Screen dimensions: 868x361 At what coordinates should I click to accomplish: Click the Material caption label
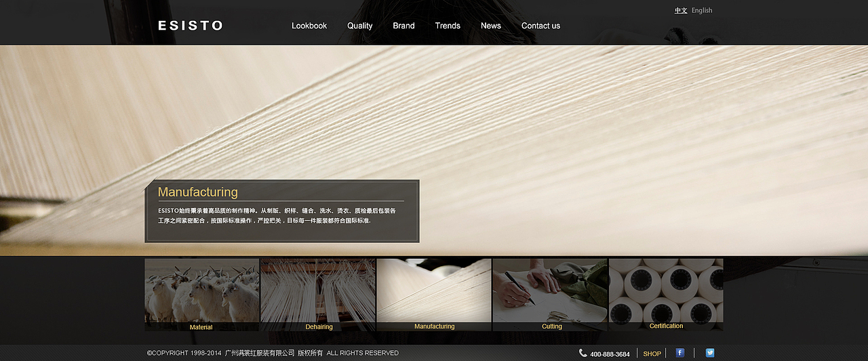click(x=201, y=327)
